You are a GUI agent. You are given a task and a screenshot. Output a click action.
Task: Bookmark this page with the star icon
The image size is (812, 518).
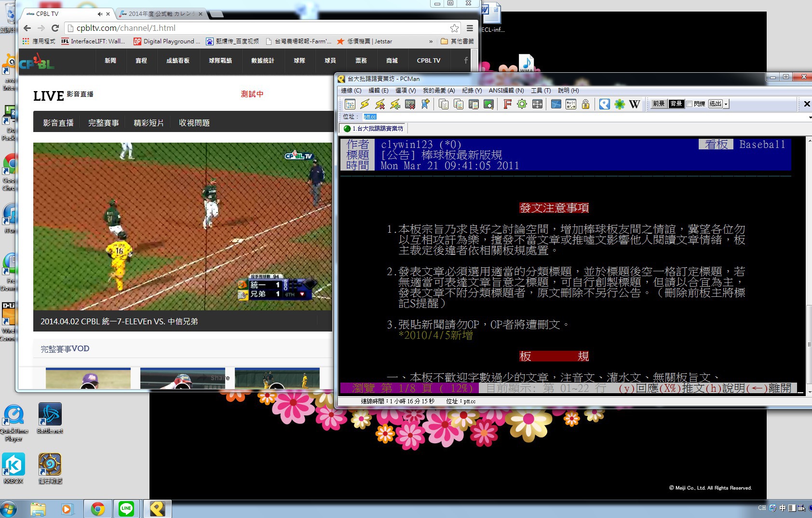[454, 28]
